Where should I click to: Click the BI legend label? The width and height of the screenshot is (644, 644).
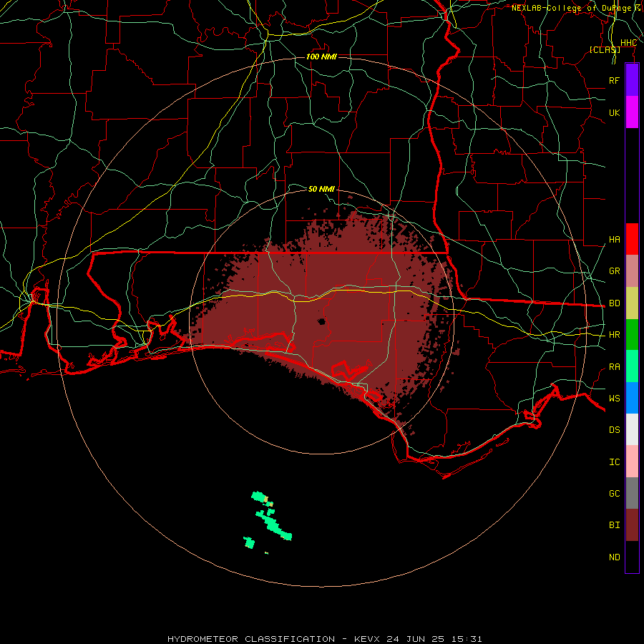(x=614, y=525)
